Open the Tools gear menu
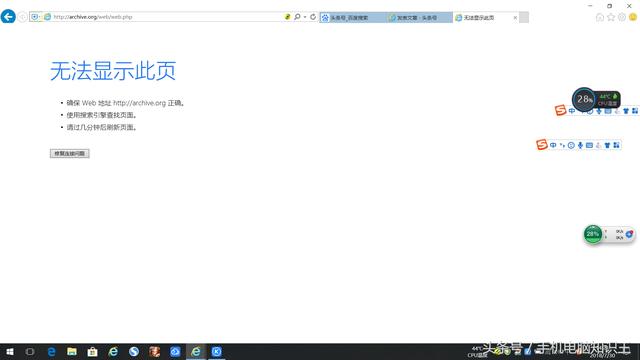 coord(622,17)
